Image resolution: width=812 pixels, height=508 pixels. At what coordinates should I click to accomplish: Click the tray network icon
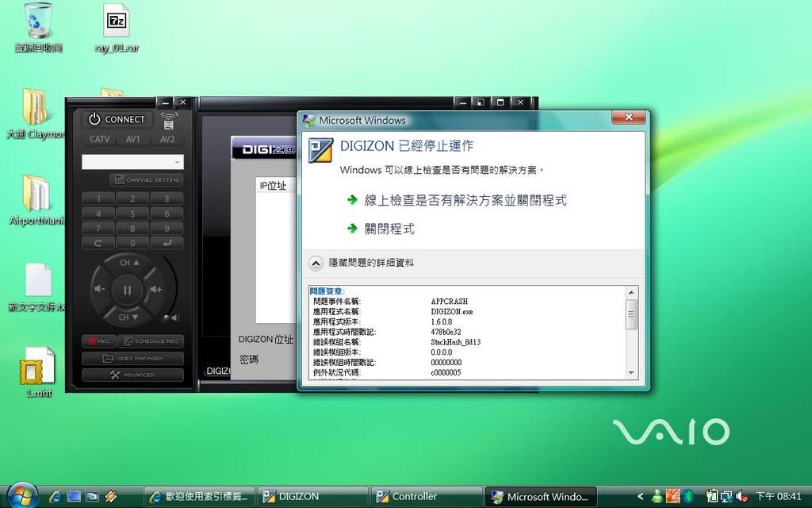pos(727,497)
